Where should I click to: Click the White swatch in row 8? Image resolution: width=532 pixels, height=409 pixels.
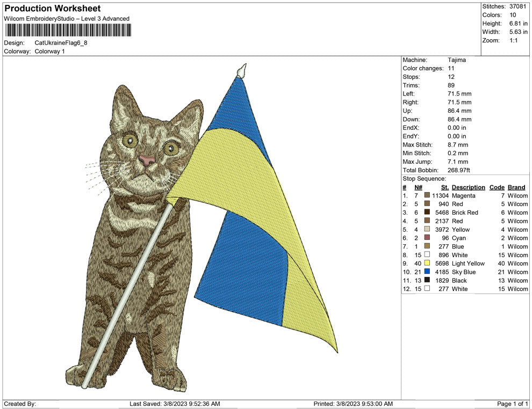pos(427,254)
